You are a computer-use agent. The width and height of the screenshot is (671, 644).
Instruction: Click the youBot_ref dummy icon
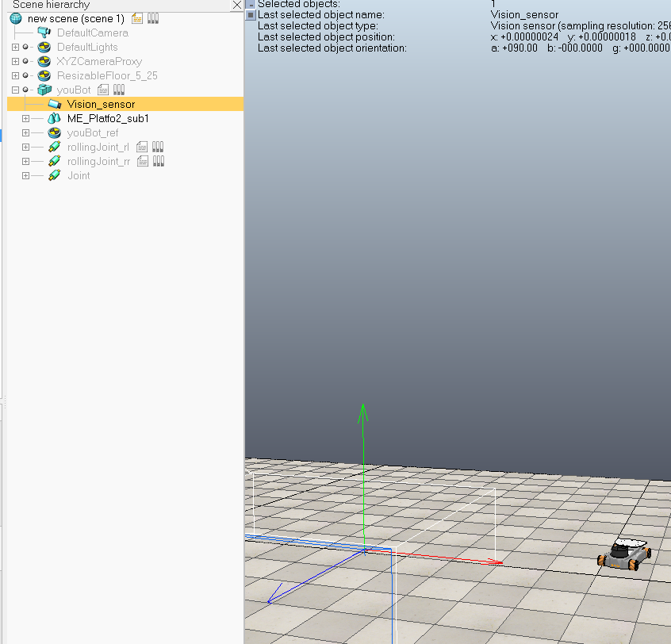[54, 132]
